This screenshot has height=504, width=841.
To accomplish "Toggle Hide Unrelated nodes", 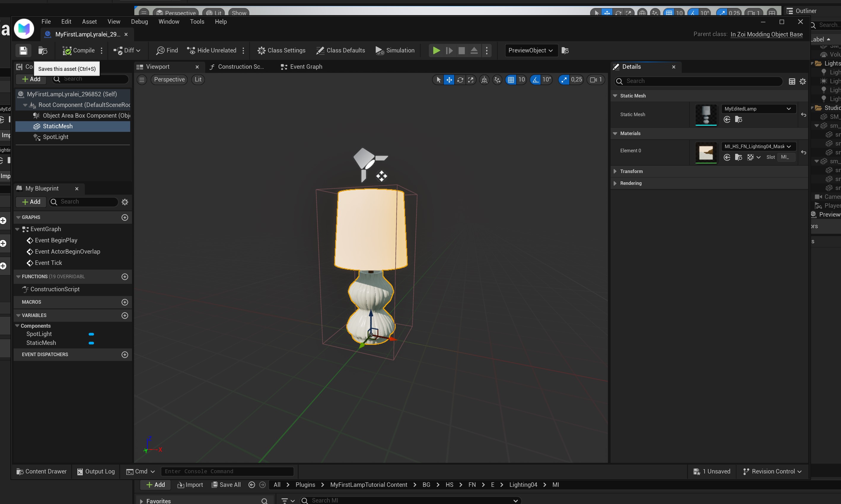I will pos(212,51).
